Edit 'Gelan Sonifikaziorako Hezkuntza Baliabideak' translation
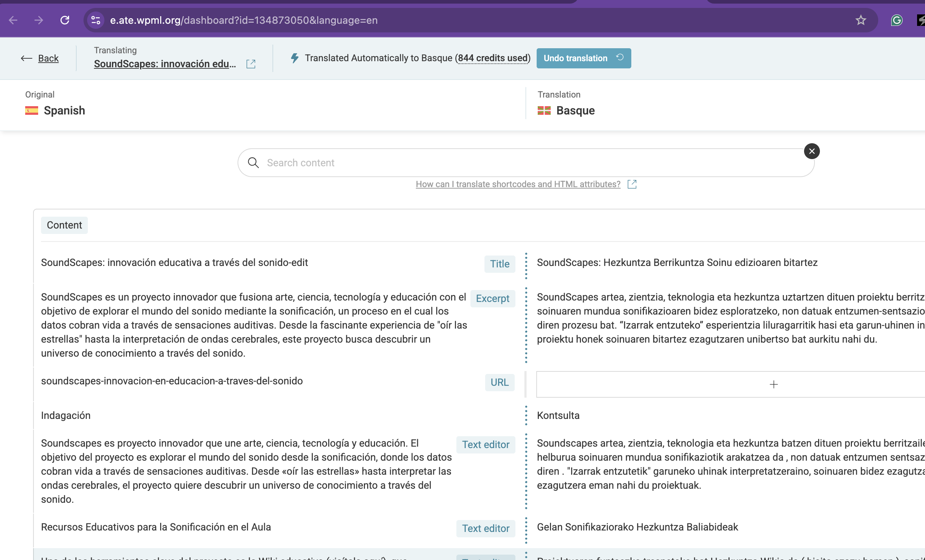Image resolution: width=925 pixels, height=560 pixels. pyautogui.click(x=637, y=527)
